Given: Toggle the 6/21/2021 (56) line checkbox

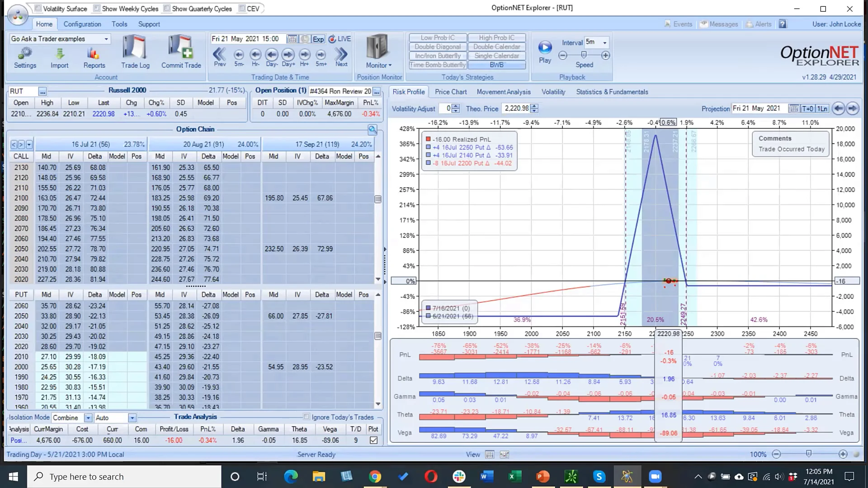Looking at the screenshot, I should click(x=428, y=316).
